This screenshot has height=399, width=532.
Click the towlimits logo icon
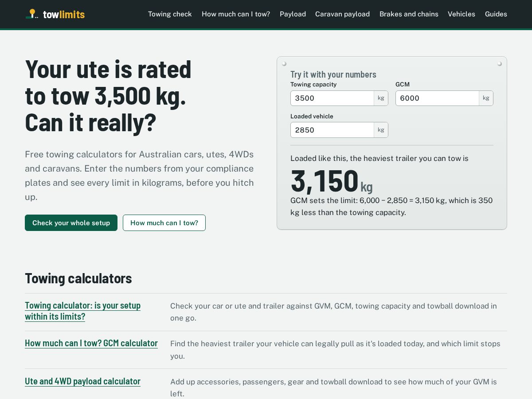[32, 14]
